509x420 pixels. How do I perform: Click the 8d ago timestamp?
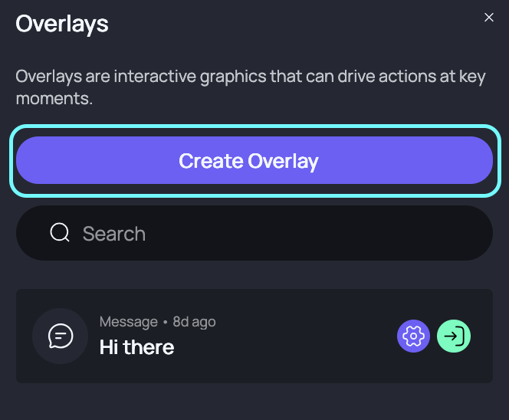[194, 322]
